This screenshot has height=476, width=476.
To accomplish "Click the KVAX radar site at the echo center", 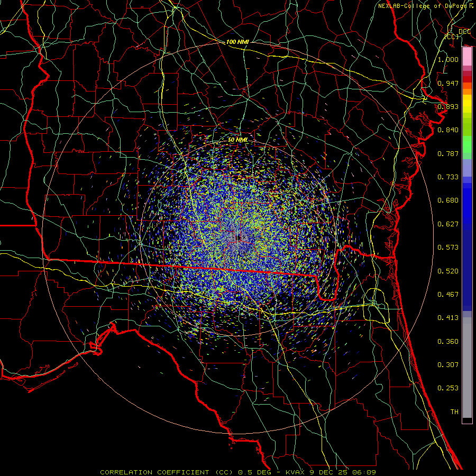I will [x=238, y=237].
